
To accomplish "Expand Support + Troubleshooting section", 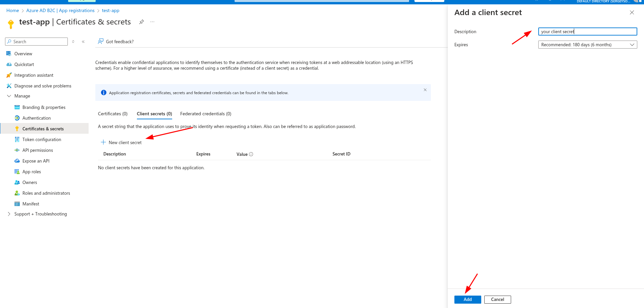I will point(9,214).
